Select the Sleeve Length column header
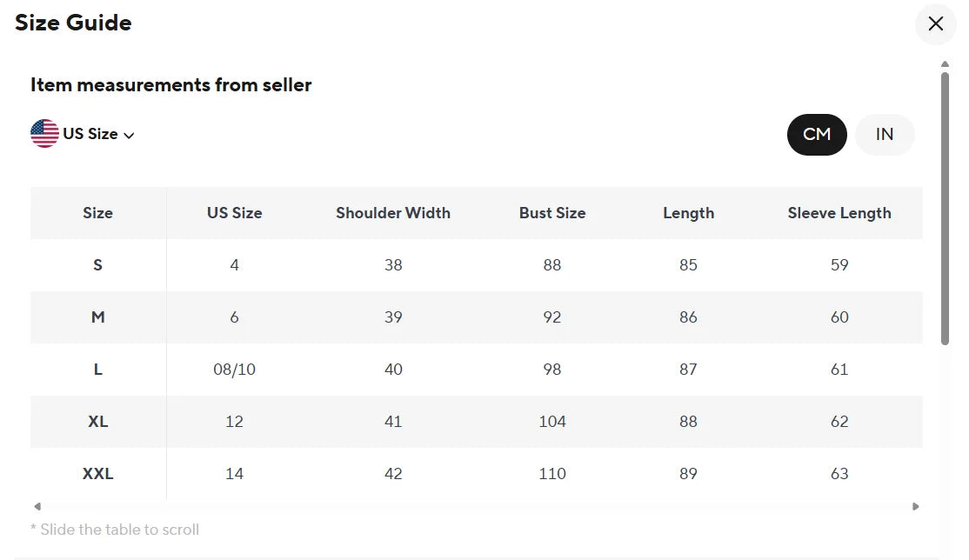The width and height of the screenshot is (969, 560). (839, 212)
